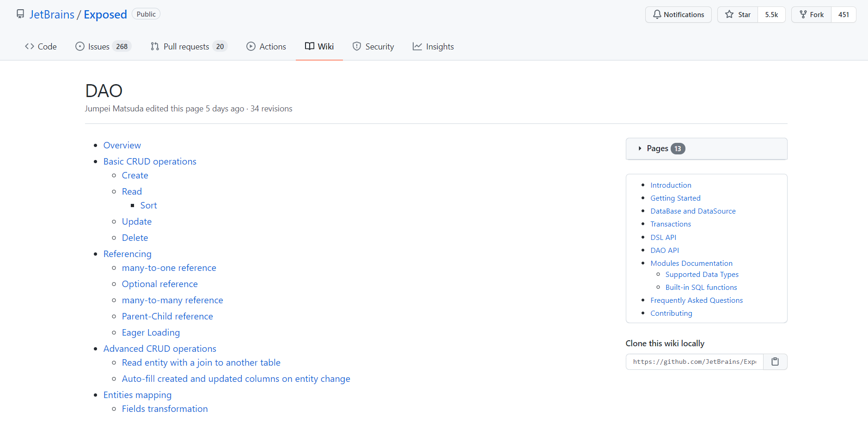The height and width of the screenshot is (423, 868).
Task: Jump to the Delete section
Action: point(135,238)
